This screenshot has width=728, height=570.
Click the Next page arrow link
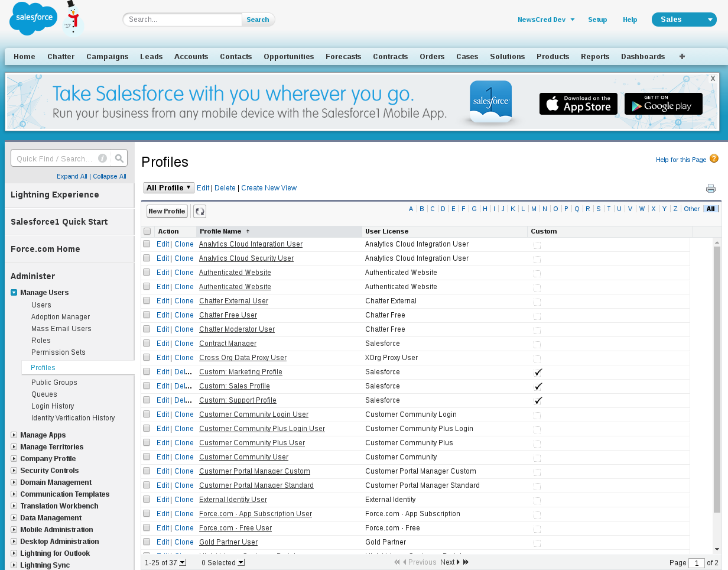tap(450, 562)
